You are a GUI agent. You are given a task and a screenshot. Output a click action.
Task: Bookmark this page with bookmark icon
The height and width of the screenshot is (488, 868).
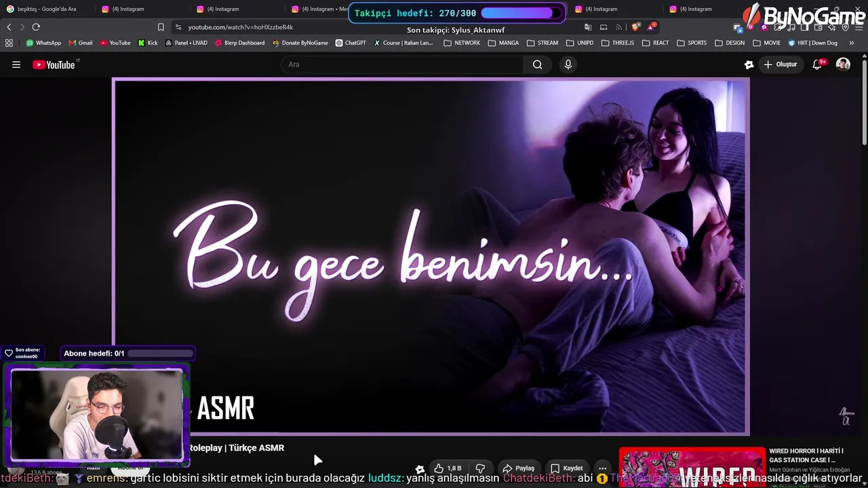[x=161, y=27]
